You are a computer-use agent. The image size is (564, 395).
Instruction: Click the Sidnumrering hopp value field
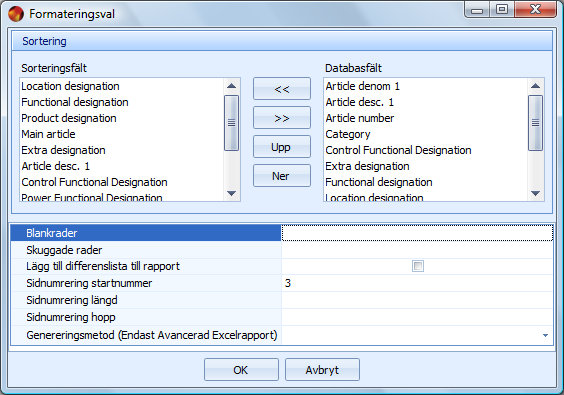[x=417, y=317]
